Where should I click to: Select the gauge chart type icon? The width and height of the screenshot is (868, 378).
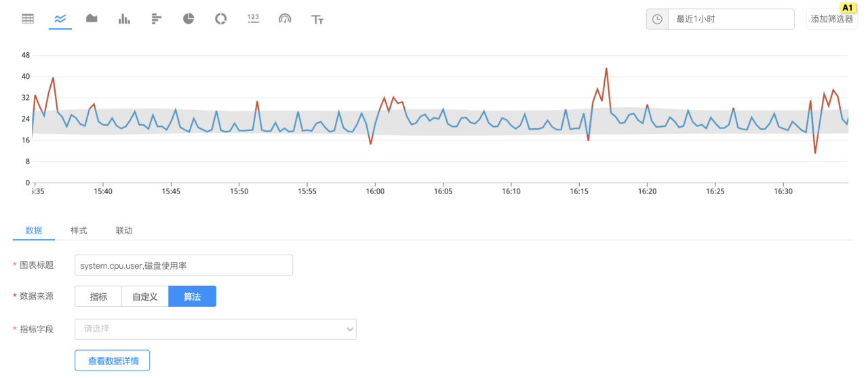click(x=285, y=18)
